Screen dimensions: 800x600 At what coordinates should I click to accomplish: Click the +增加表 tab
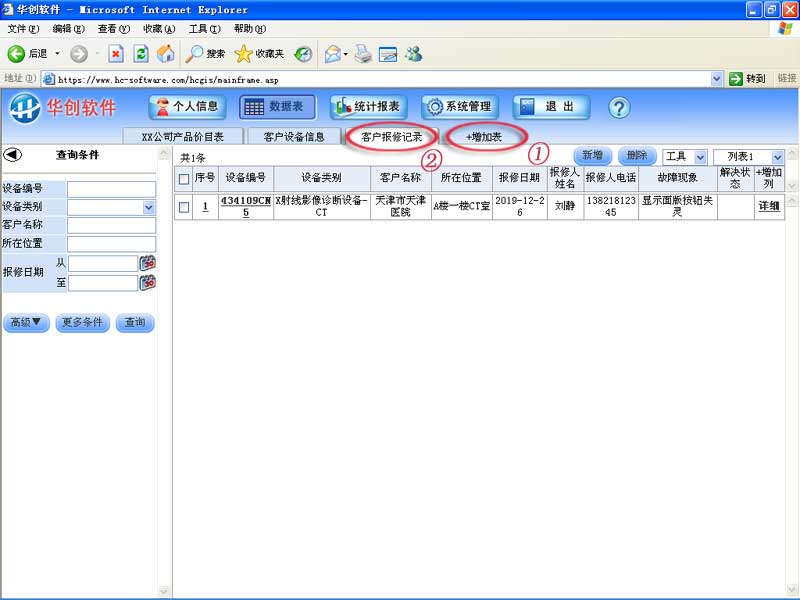(484, 137)
